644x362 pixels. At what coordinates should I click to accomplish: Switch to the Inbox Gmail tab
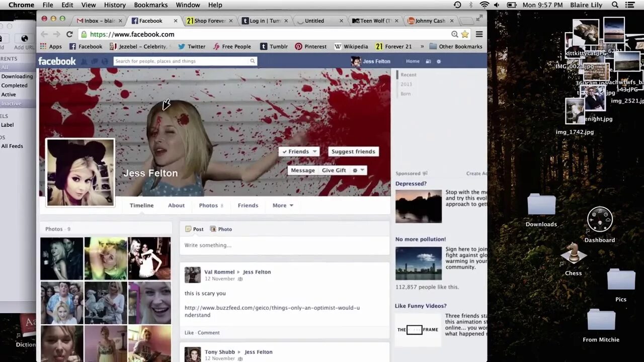coord(98,21)
